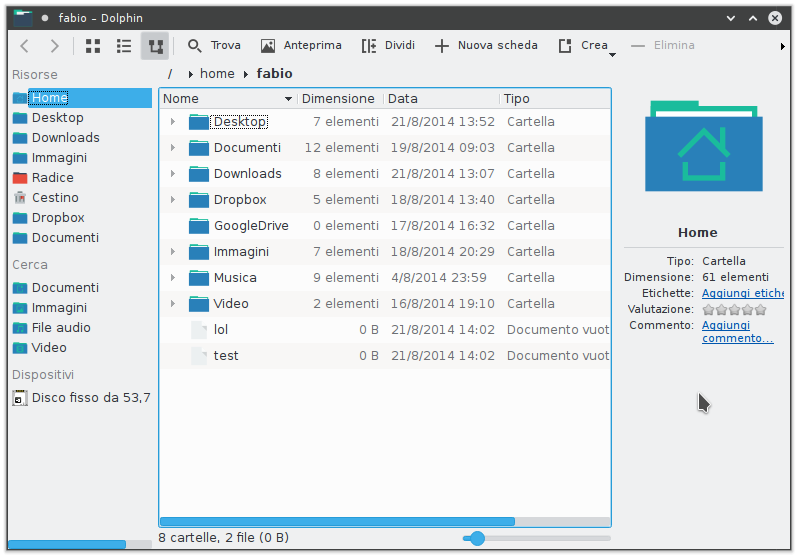The width and height of the screenshot is (799, 559).
Task: Click the Elimina delete button
Action: pyautogui.click(x=662, y=45)
